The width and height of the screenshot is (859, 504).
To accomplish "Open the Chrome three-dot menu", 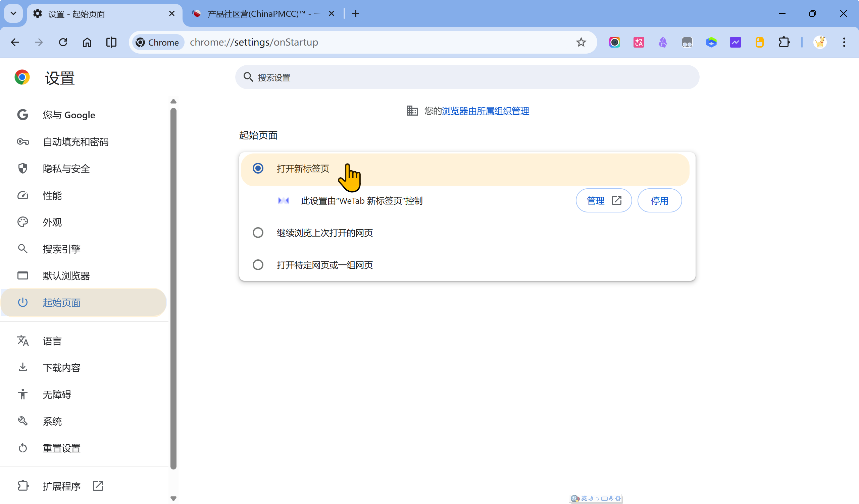I will 844,42.
